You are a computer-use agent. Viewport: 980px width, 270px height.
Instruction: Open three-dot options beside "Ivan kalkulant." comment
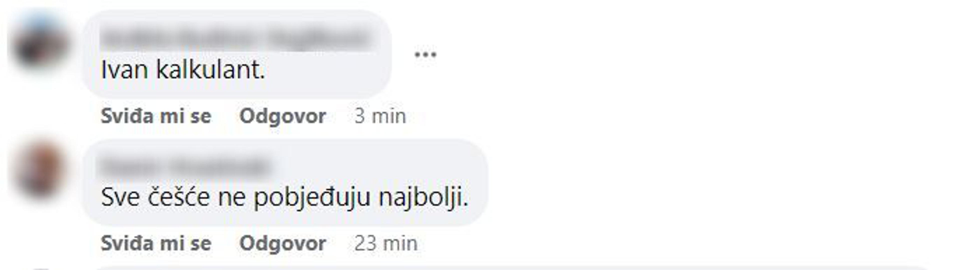pos(425,55)
